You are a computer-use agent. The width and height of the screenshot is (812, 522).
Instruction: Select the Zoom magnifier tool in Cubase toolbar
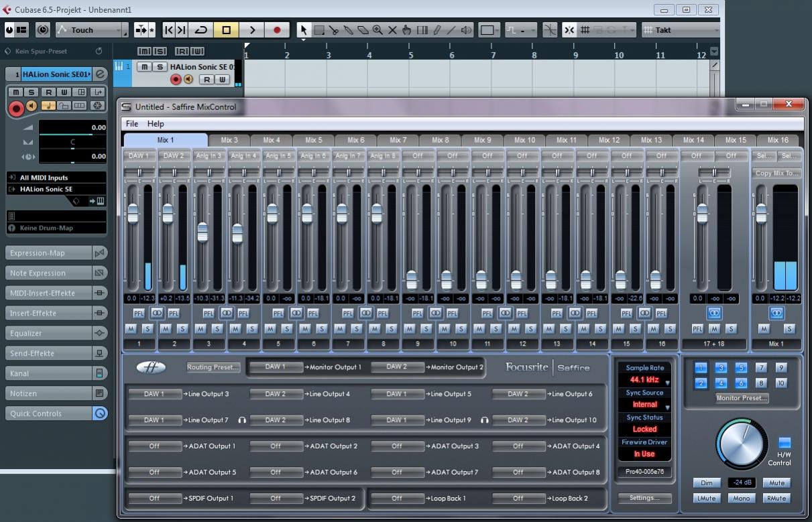click(x=378, y=30)
